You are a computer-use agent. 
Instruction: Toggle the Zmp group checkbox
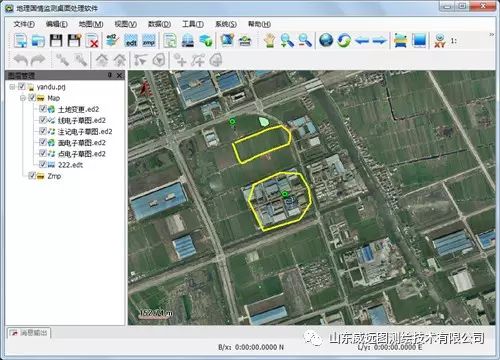pyautogui.click(x=32, y=175)
